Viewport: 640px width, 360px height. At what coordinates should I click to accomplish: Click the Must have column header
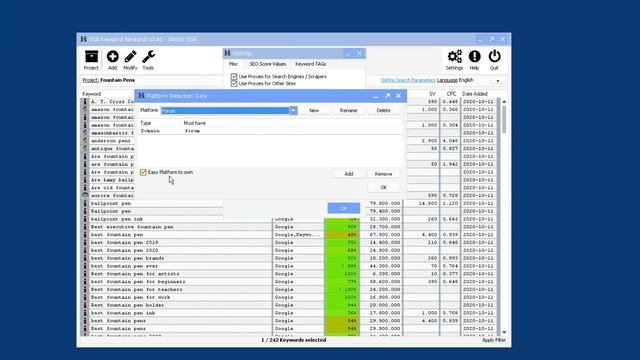coord(195,123)
